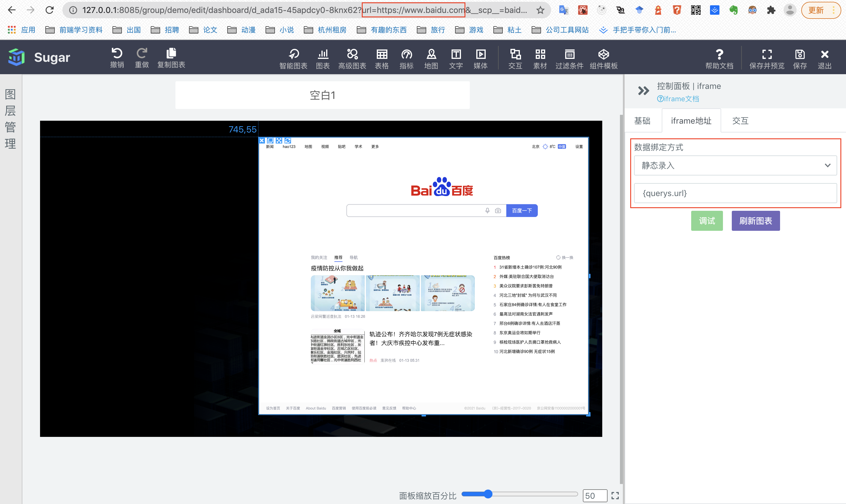The width and height of the screenshot is (846, 504).
Task: Switch to the 基础 tab
Action: tap(642, 121)
